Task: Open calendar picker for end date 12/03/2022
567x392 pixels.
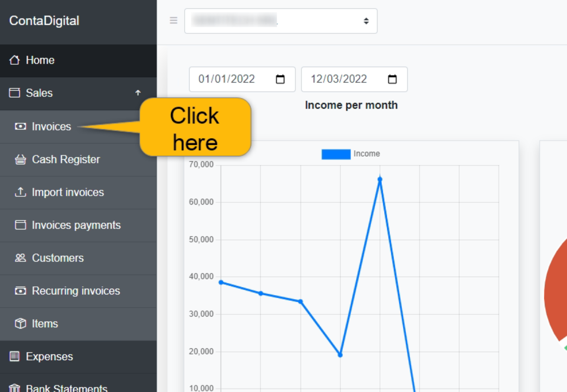Action: point(392,79)
